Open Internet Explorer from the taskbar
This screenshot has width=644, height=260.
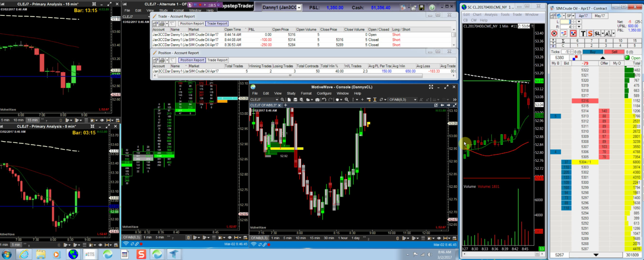point(24,254)
